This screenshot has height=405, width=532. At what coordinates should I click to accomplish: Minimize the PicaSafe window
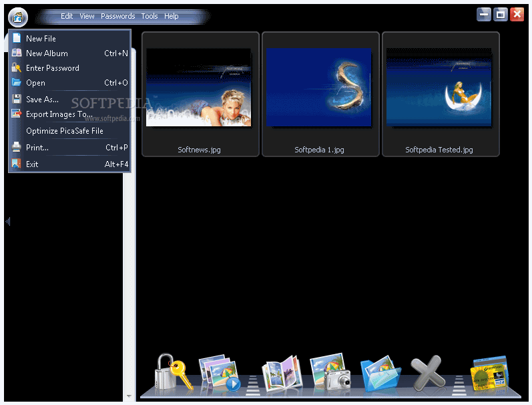tap(483, 15)
